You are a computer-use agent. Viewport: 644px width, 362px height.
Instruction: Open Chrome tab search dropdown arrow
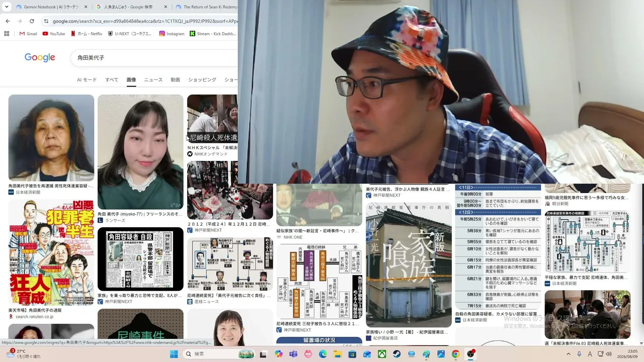point(7,7)
